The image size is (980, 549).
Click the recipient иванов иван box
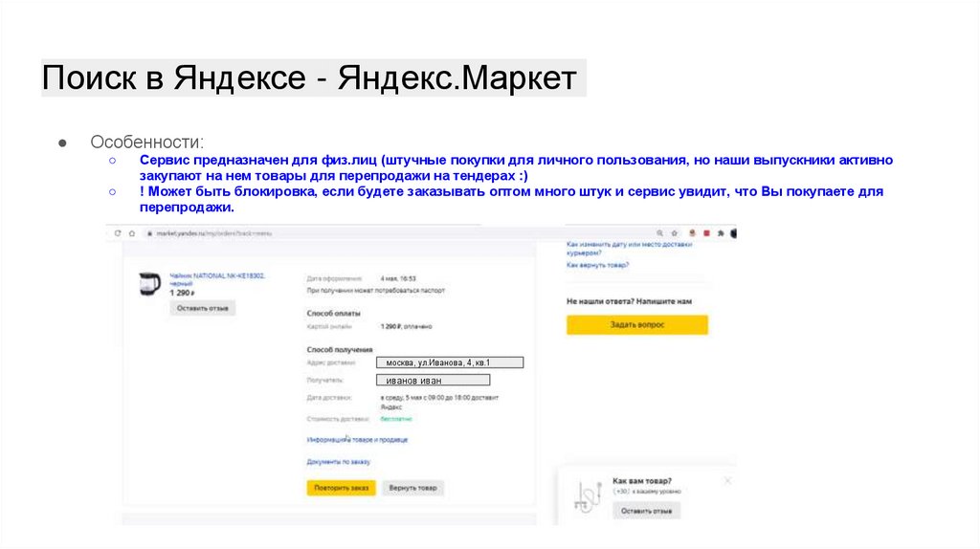click(434, 380)
